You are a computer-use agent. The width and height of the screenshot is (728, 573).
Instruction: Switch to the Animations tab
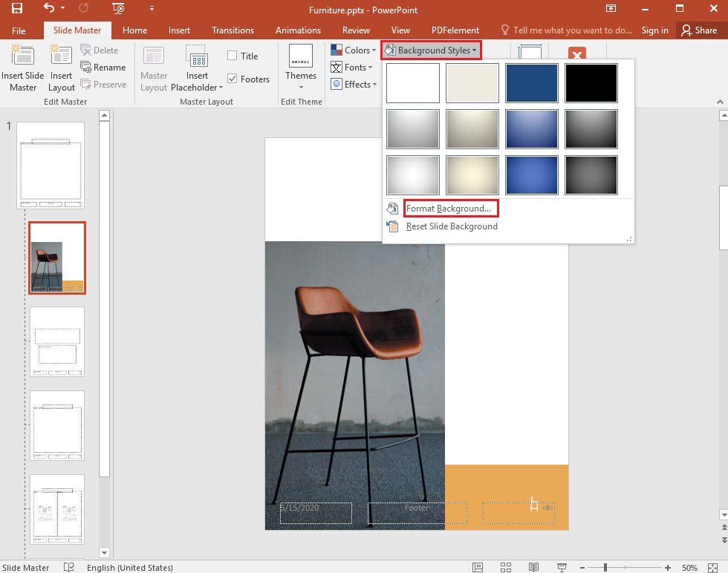[x=298, y=30]
